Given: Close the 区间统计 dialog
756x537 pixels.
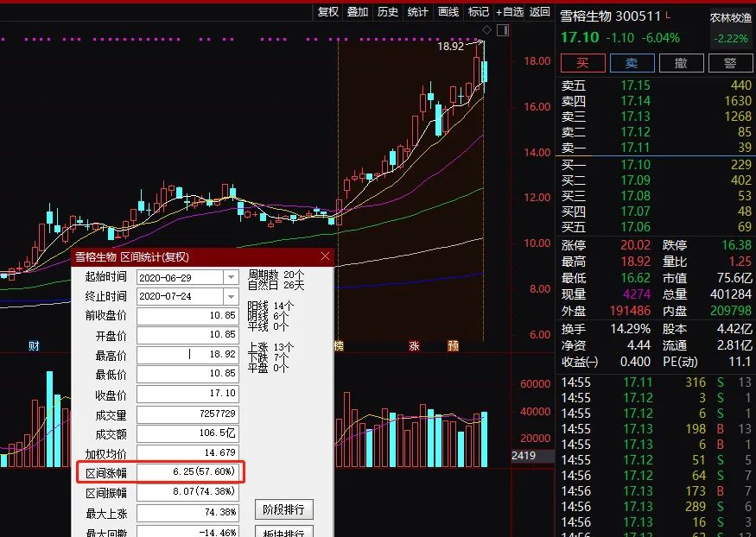Looking at the screenshot, I should pyautogui.click(x=325, y=256).
